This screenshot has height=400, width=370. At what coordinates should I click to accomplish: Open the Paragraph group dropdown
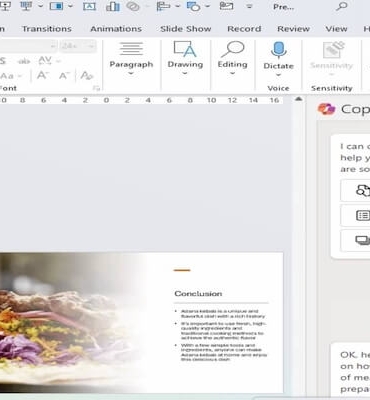click(131, 74)
